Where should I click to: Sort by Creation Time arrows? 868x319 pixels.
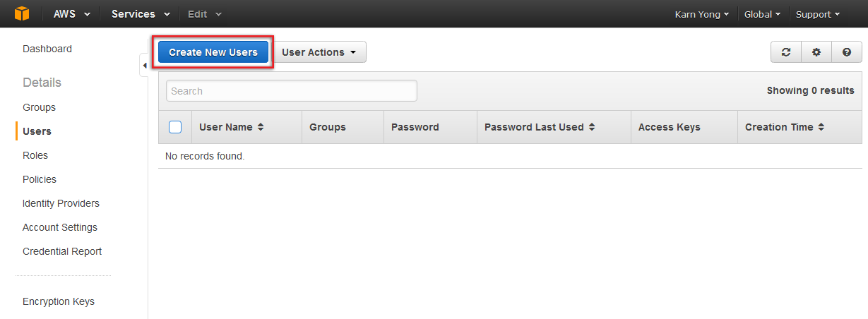coord(821,127)
